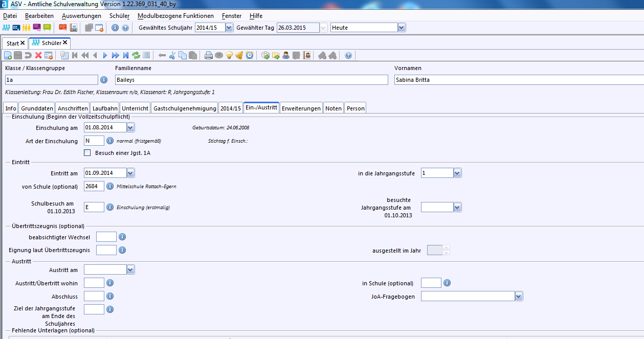Click the Familienname input field
This screenshot has height=339, width=644.
251,80
